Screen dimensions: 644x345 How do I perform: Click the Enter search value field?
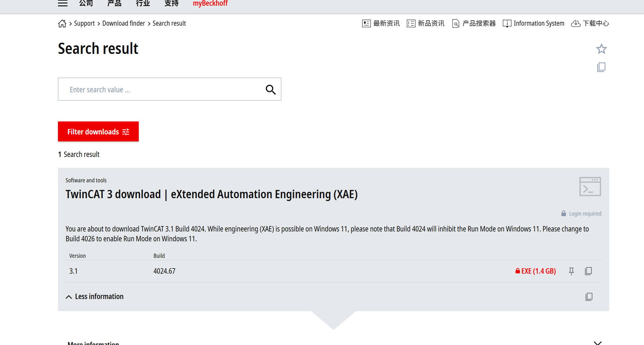158,89
